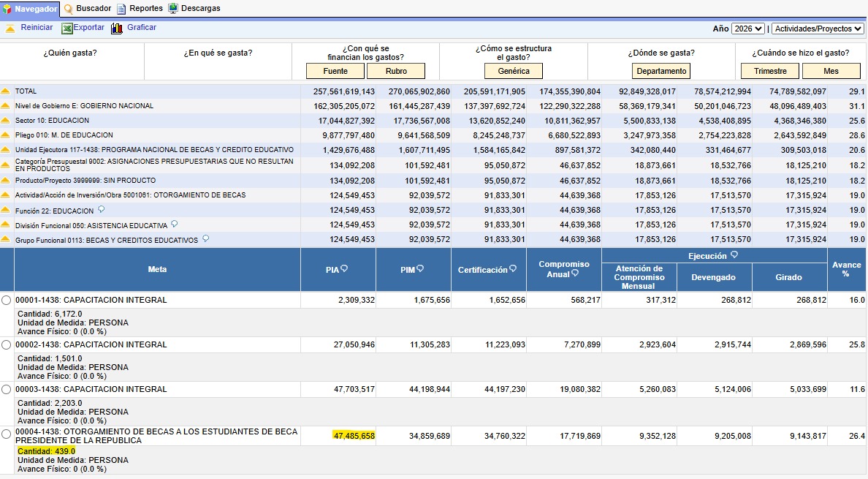The height and width of the screenshot is (479, 868).
Task: Click the Devengado column header
Action: coord(714,277)
